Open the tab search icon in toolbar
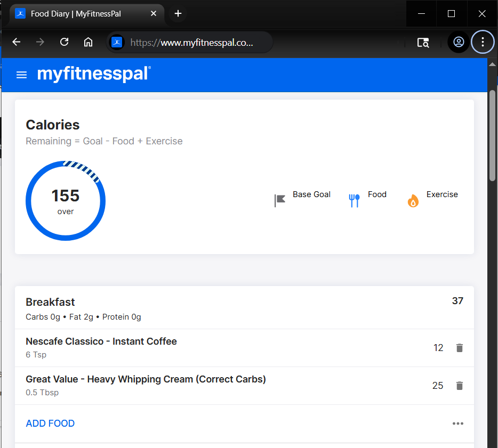Screen dimensions: 498x448 tap(423, 42)
